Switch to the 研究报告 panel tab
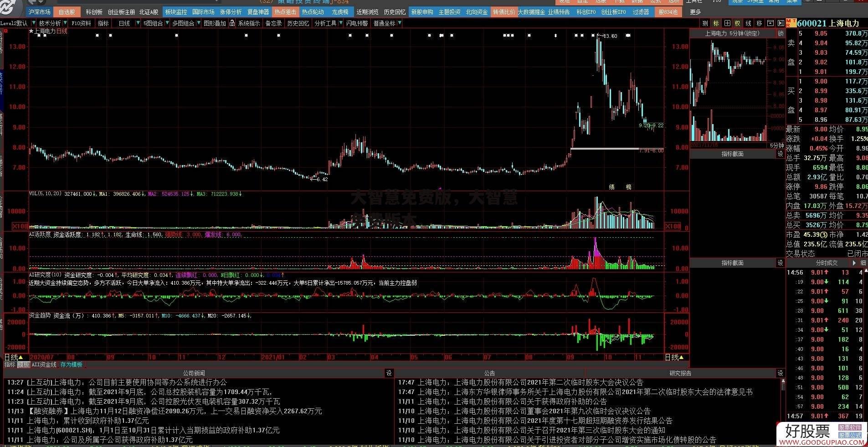Viewport: 868px width, 447px height. pos(680,373)
